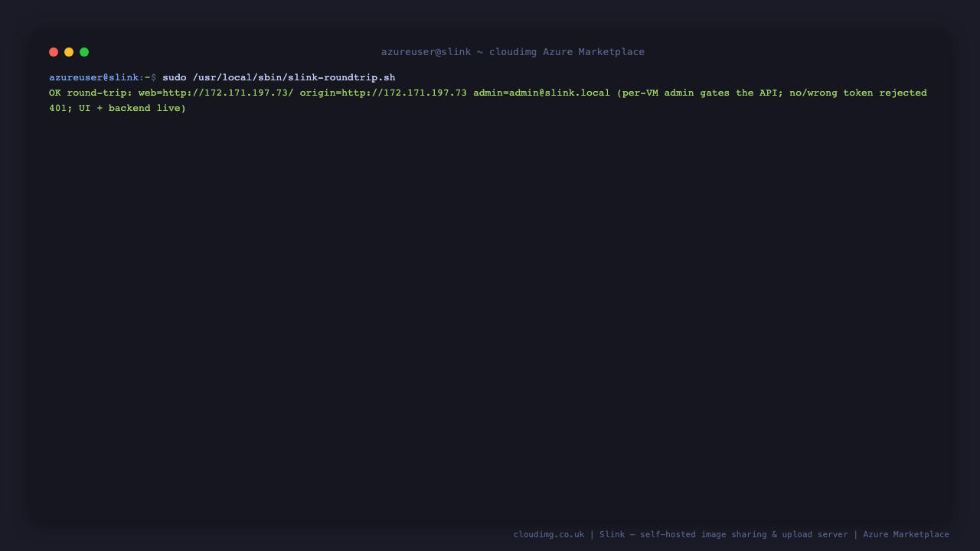
Task: Click the 'cloudimg.co.uk' footer text
Action: tap(549, 534)
